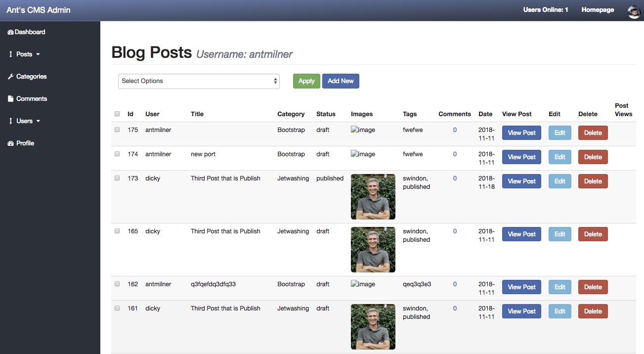Open the Select Options dropdown
The image size is (644, 354).
point(199,81)
